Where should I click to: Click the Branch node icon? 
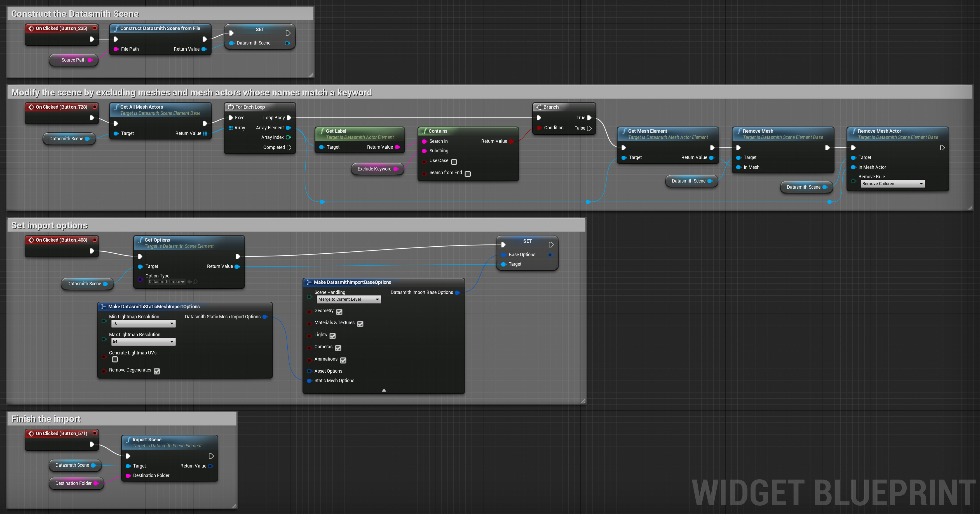(539, 107)
